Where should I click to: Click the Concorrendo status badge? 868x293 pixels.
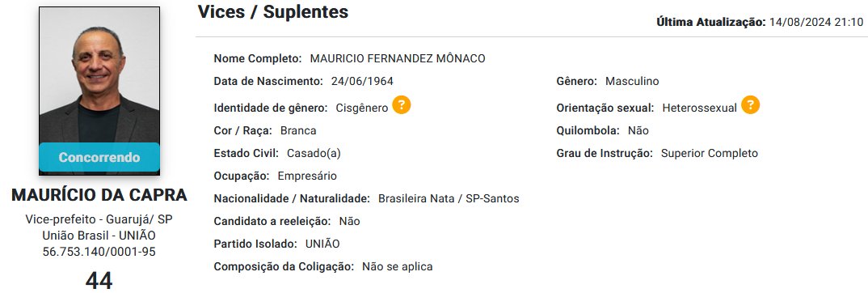pos(99,157)
